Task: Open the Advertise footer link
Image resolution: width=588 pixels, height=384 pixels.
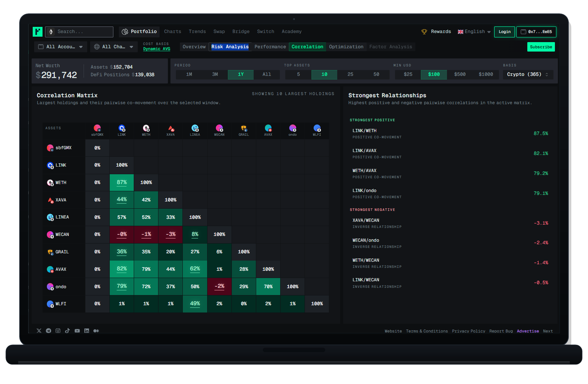Action: 528,331
